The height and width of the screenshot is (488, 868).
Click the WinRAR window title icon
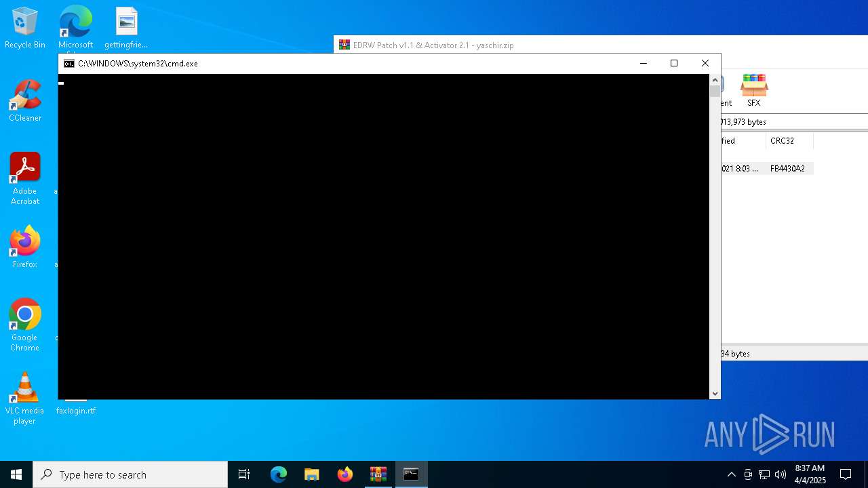pyautogui.click(x=344, y=45)
